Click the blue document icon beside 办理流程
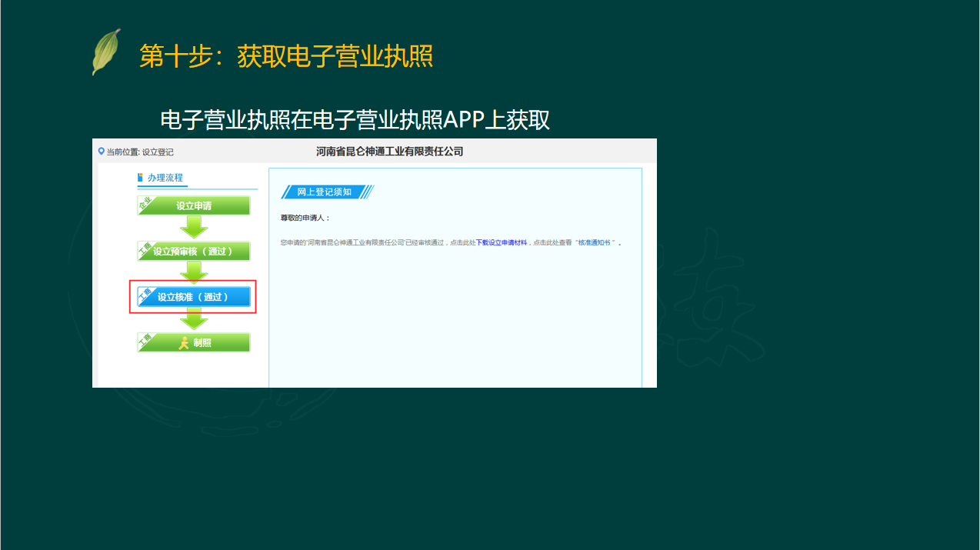980x550 pixels. (138, 178)
